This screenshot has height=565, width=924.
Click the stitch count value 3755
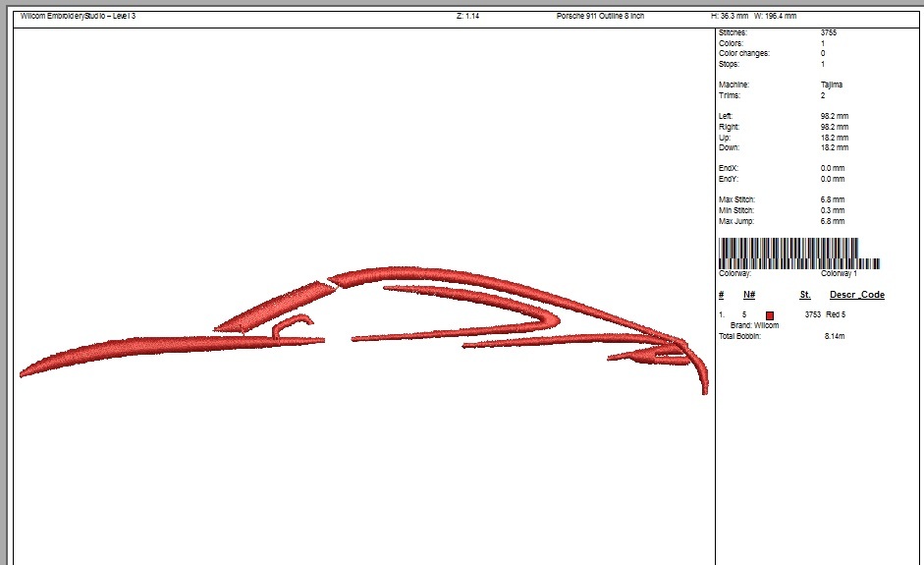tap(828, 32)
